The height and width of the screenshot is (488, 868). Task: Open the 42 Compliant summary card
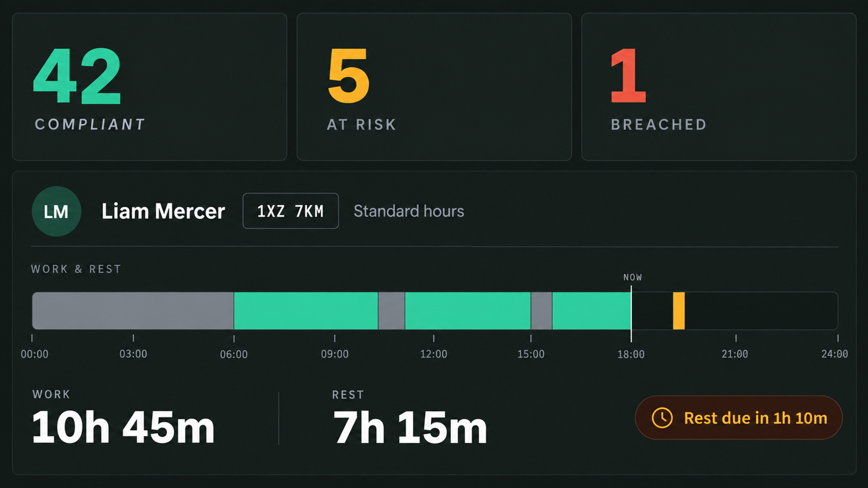click(x=150, y=87)
